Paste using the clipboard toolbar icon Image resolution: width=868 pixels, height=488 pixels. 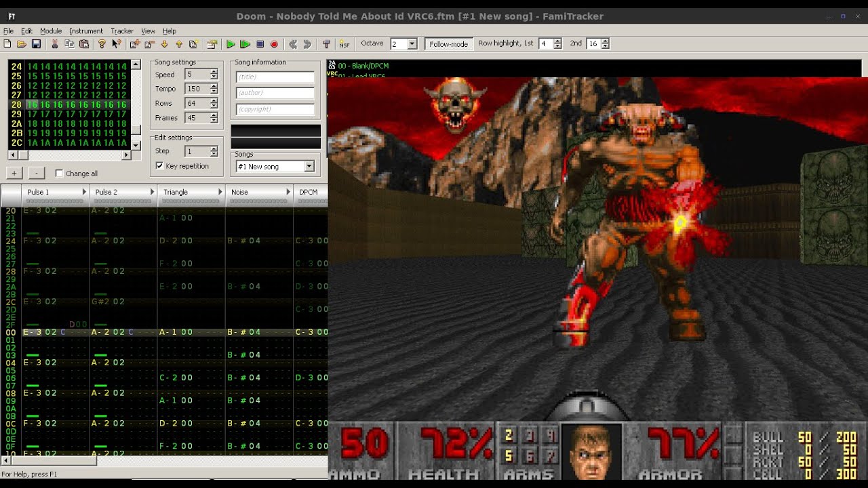[x=84, y=44]
